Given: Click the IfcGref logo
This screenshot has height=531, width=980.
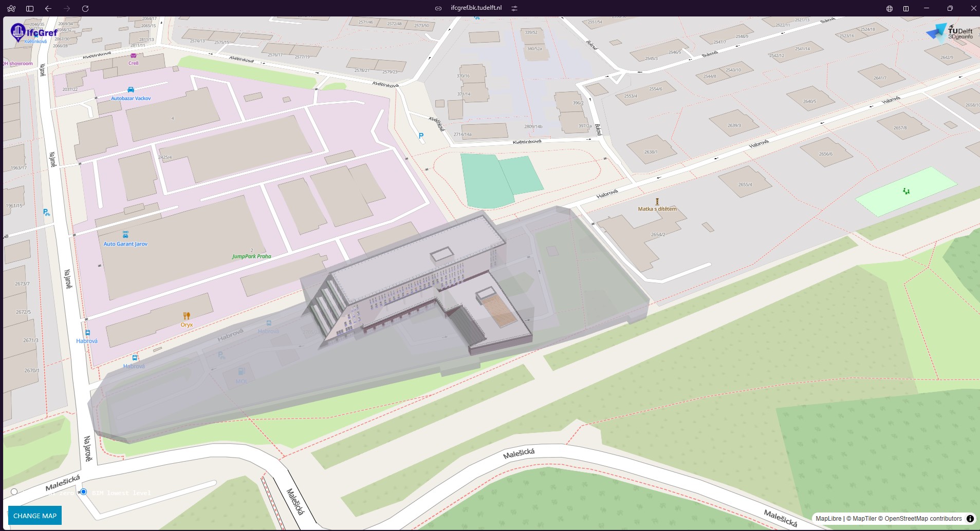Looking at the screenshot, I should coord(34,33).
